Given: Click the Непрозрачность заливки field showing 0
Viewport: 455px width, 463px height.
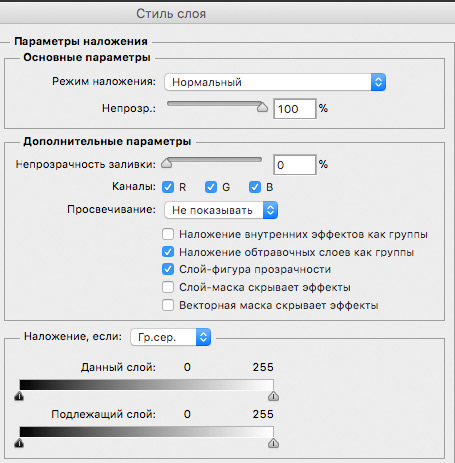Looking at the screenshot, I should pyautogui.click(x=295, y=165).
